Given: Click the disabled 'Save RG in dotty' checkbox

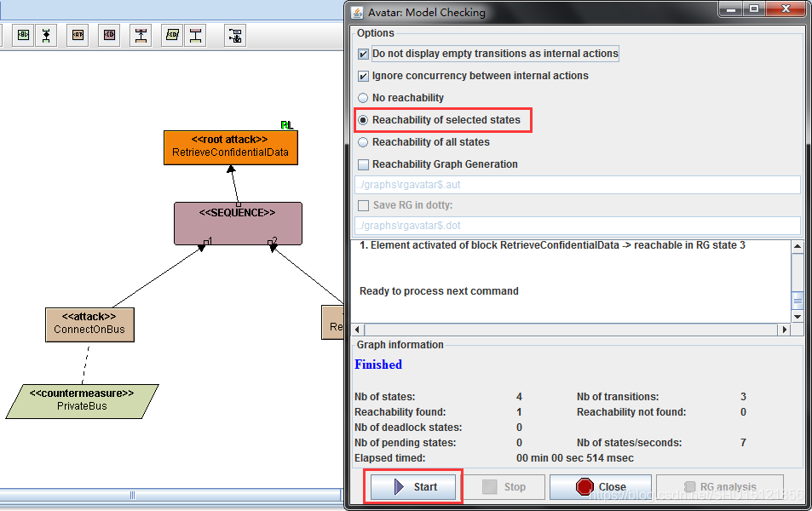Looking at the screenshot, I should 363,205.
